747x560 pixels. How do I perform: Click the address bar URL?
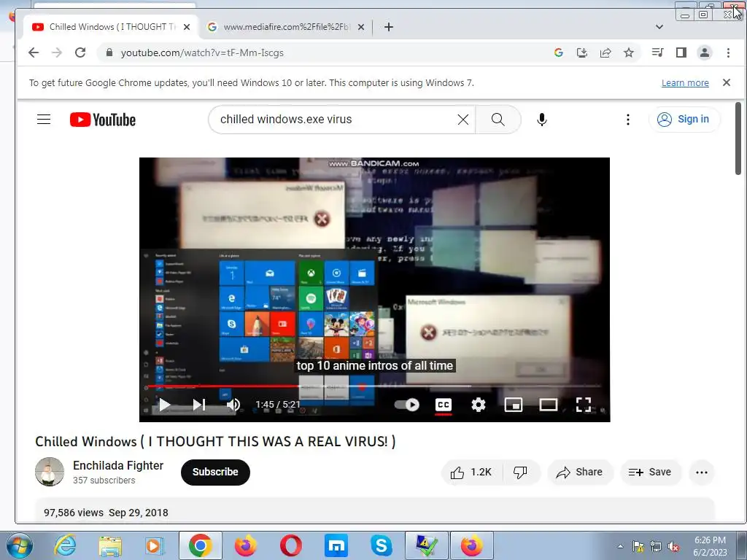202,52
